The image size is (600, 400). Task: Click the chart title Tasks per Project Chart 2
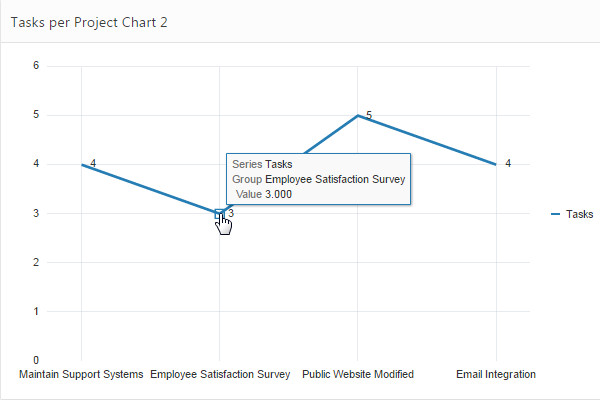click(88, 22)
